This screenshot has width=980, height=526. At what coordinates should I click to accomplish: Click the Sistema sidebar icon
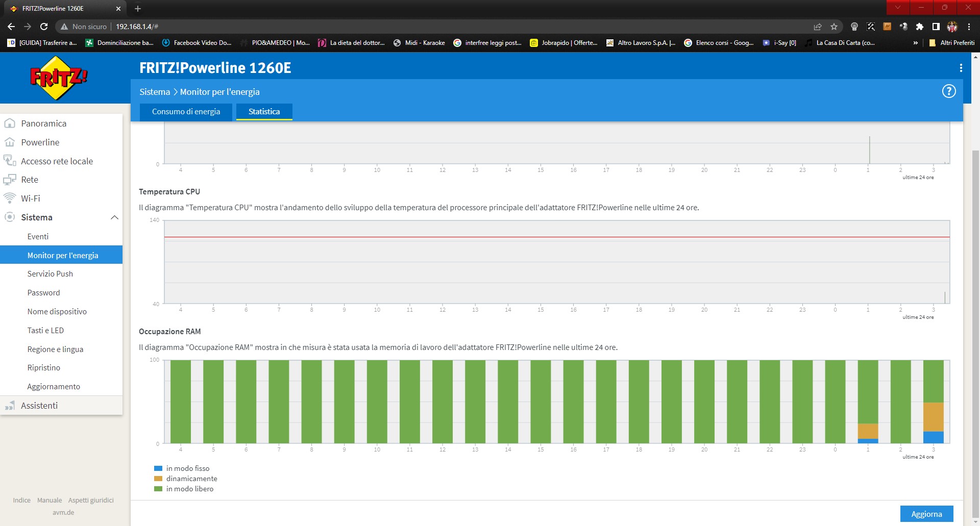(x=10, y=217)
